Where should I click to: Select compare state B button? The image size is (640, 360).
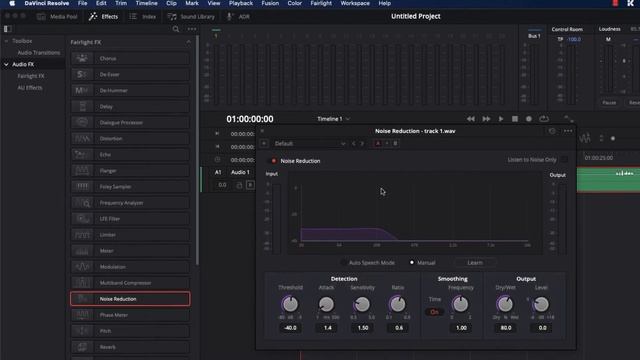tap(395, 144)
